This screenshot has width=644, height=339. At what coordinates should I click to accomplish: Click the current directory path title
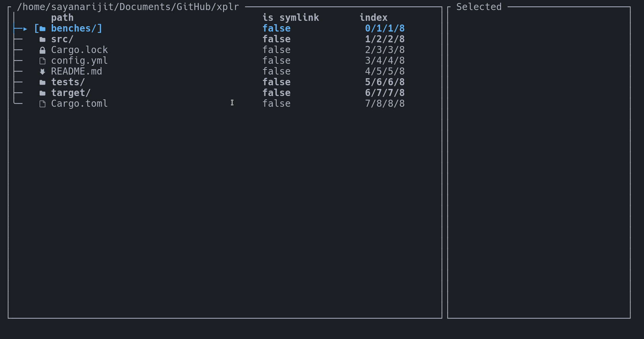tap(128, 7)
